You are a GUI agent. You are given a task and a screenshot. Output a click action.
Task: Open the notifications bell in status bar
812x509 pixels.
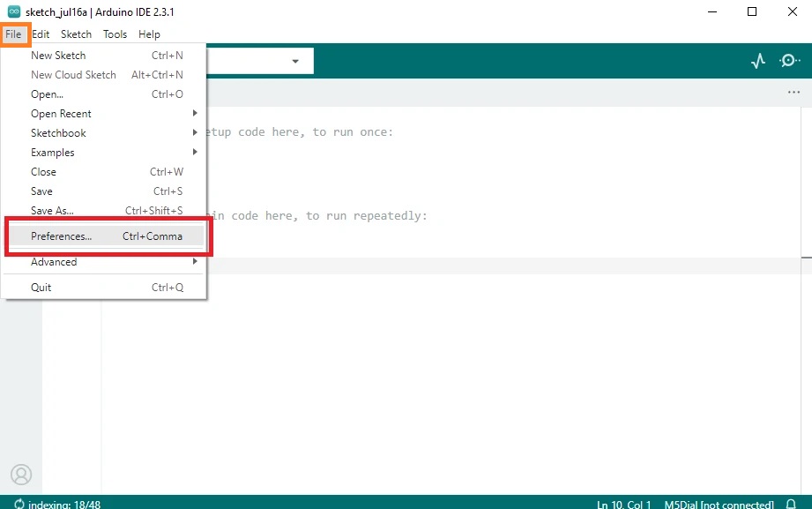coord(791,505)
